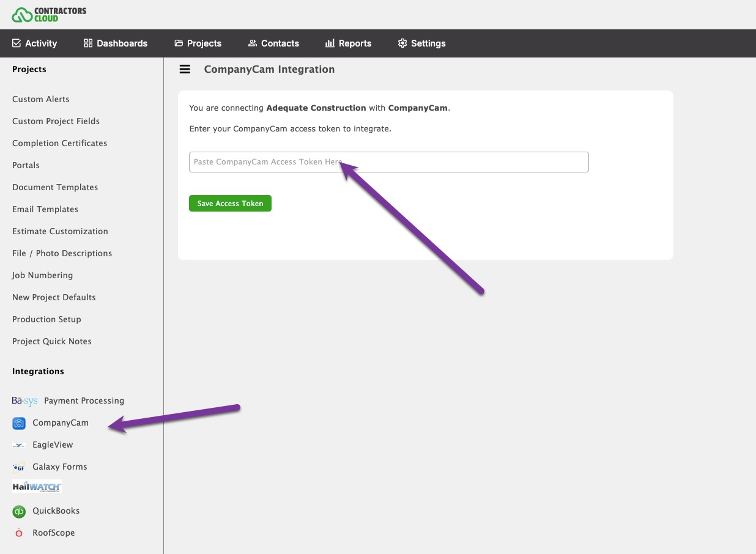Click the bold Adequate Construction text
Screen dimensions: 756x554
pyautogui.click(x=316, y=108)
